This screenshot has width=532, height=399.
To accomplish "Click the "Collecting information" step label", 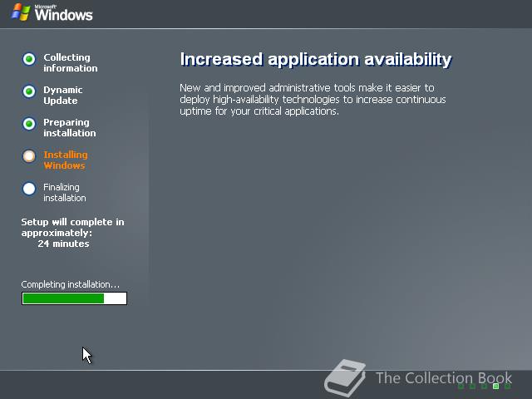I will (71, 63).
